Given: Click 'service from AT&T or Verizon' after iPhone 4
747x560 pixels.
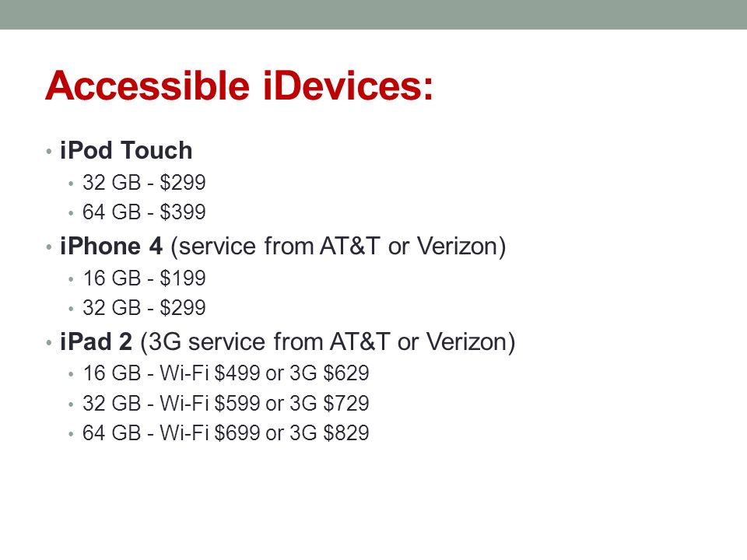Looking at the screenshot, I should [338, 247].
